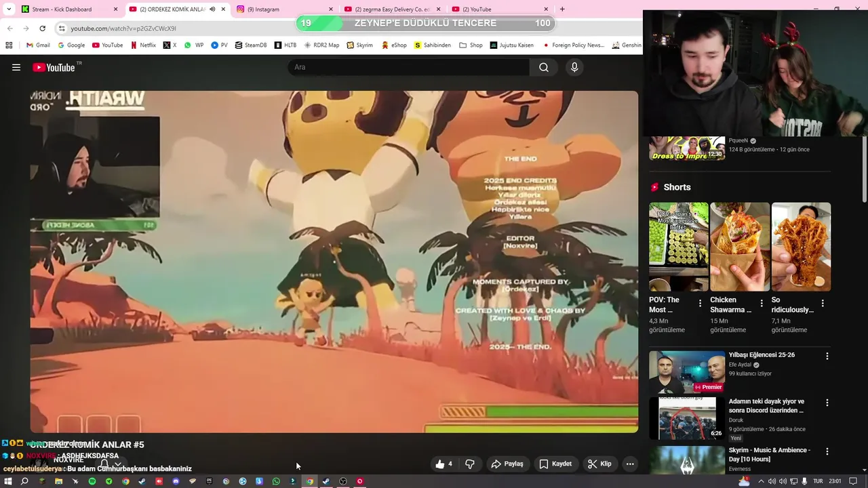Screen dimensions: 868x488
Task: Open the Google bookmark
Action: point(71,45)
